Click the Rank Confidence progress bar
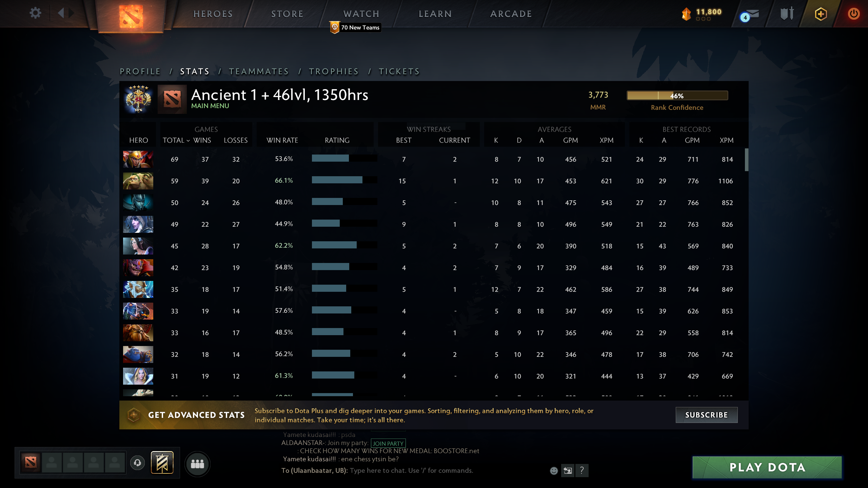Image resolution: width=868 pixels, height=488 pixels. [x=677, y=96]
